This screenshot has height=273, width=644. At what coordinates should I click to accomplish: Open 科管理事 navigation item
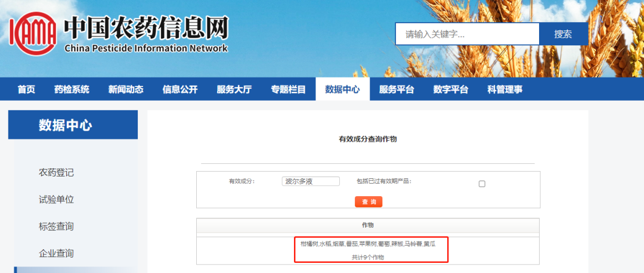505,89
